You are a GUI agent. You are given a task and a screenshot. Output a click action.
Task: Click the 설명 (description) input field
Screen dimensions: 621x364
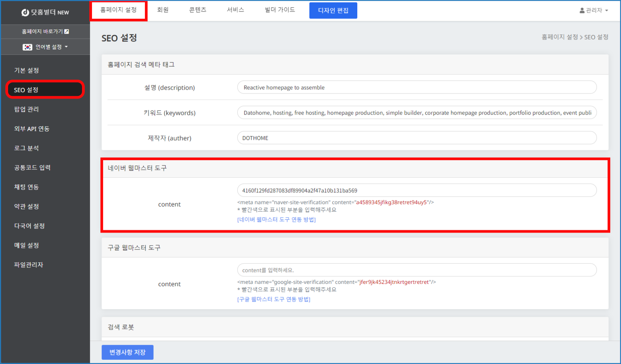417,87
